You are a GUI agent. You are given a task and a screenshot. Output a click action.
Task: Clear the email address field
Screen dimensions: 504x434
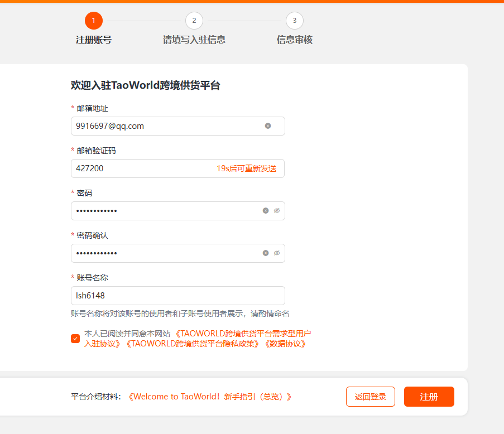(268, 126)
